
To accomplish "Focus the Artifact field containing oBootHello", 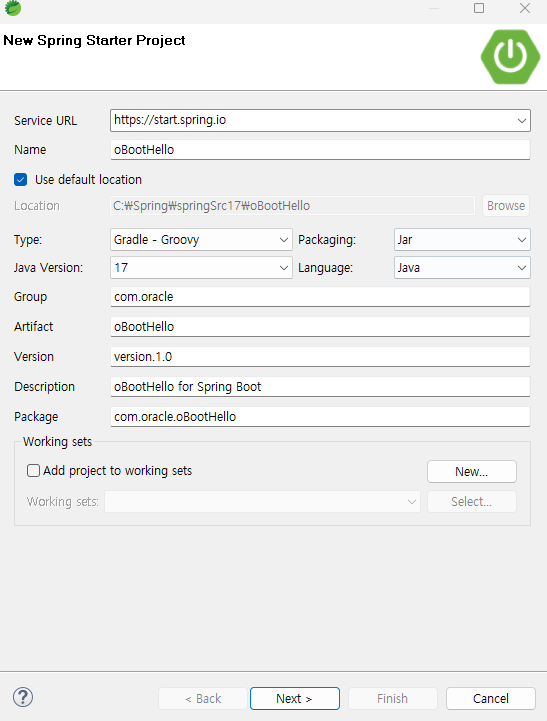I will point(320,326).
